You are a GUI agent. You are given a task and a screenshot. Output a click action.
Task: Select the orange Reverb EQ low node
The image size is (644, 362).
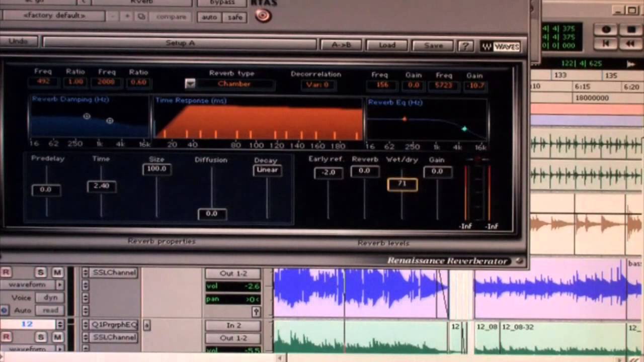point(404,119)
